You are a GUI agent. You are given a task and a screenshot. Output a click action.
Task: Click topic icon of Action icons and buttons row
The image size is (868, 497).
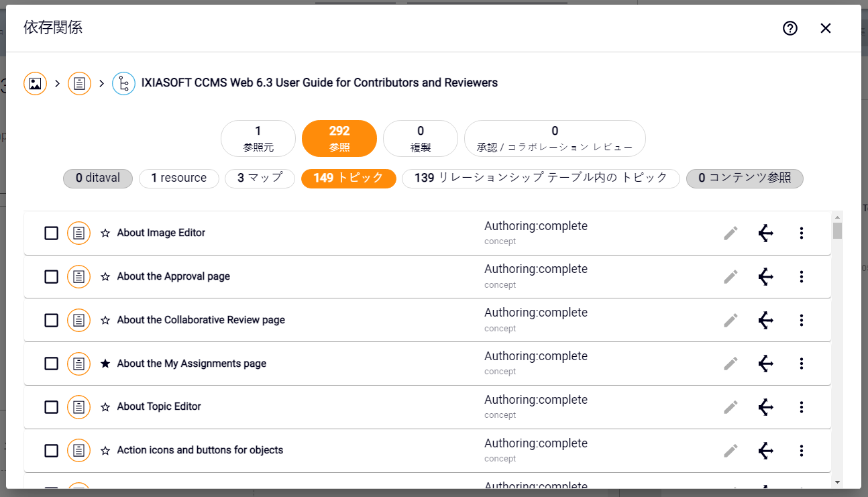tap(79, 451)
